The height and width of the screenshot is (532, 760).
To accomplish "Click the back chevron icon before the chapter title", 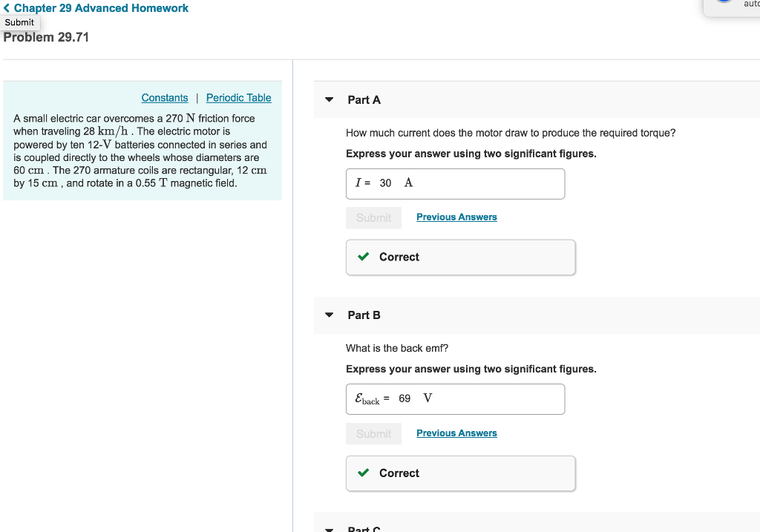I will point(7,7).
